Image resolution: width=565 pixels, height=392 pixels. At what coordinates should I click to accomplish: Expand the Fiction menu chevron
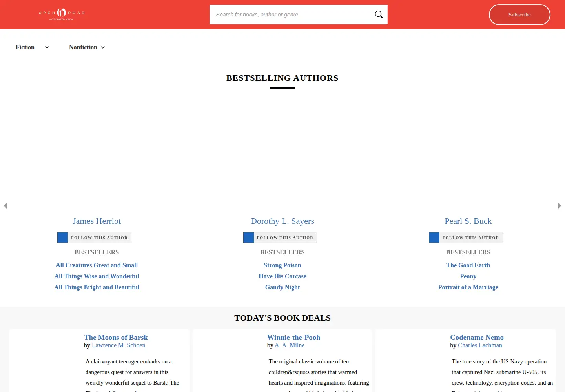tap(47, 47)
